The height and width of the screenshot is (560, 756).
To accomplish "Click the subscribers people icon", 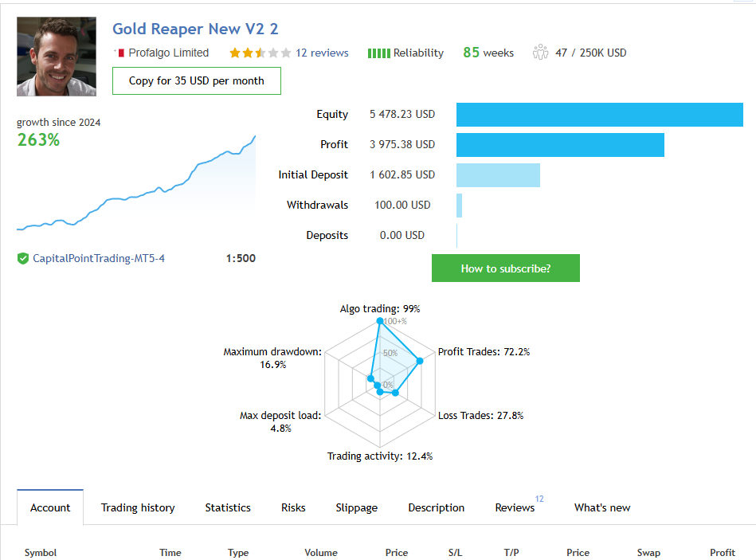I will point(540,52).
